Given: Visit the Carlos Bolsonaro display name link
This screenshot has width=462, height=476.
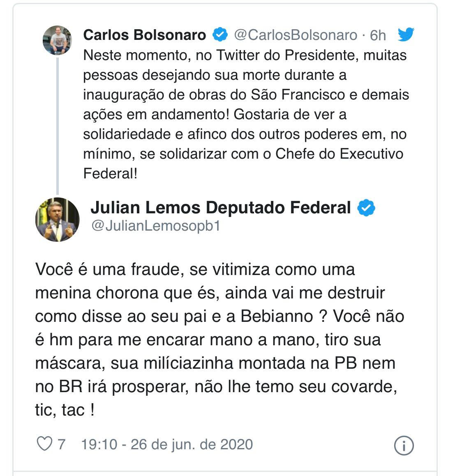Looking at the screenshot, I should click(x=145, y=35).
